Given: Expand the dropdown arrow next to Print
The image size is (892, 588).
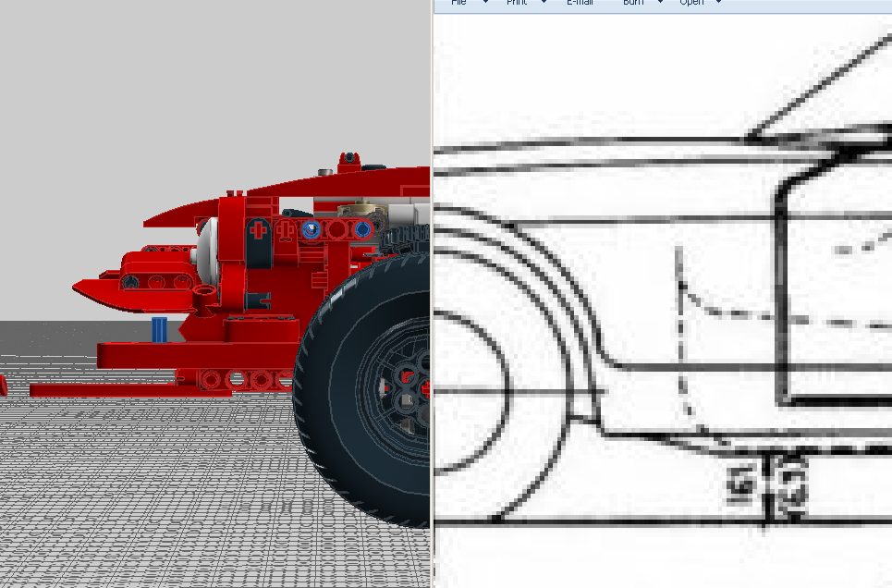Looking at the screenshot, I should pos(543,3).
